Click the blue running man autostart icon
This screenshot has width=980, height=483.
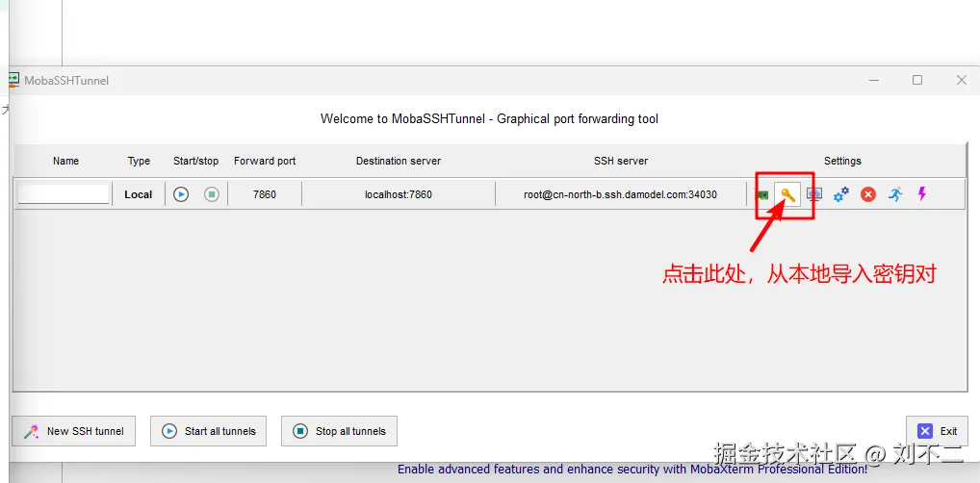coord(895,194)
